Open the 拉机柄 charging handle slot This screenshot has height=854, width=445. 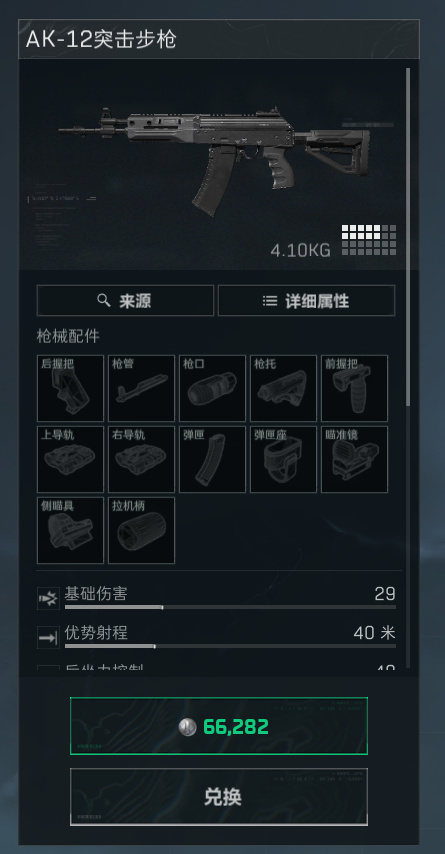[142, 530]
